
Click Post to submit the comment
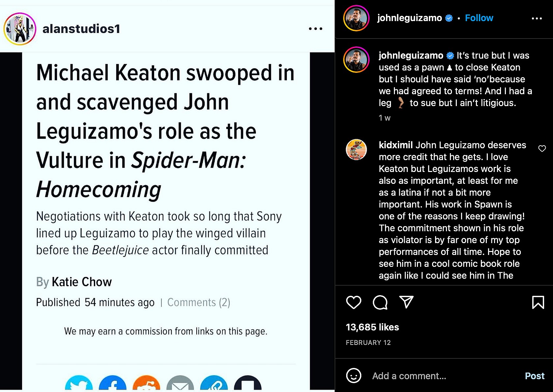(534, 376)
